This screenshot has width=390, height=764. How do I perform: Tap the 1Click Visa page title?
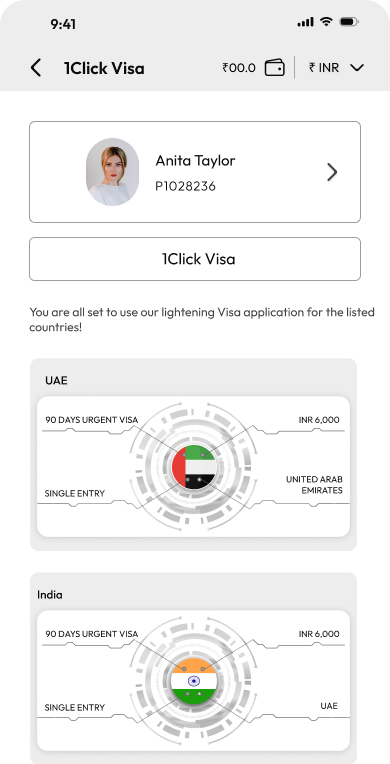click(104, 68)
